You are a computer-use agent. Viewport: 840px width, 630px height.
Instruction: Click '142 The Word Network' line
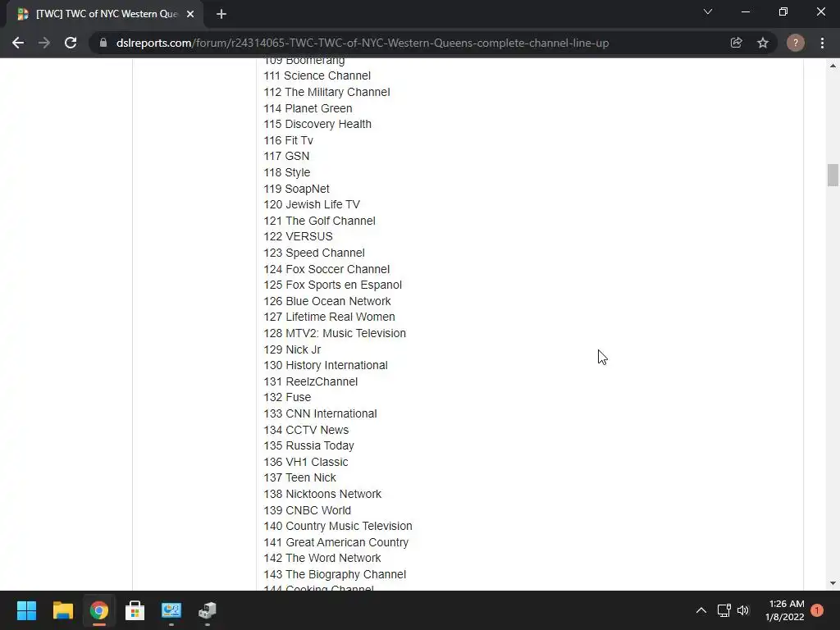click(322, 558)
